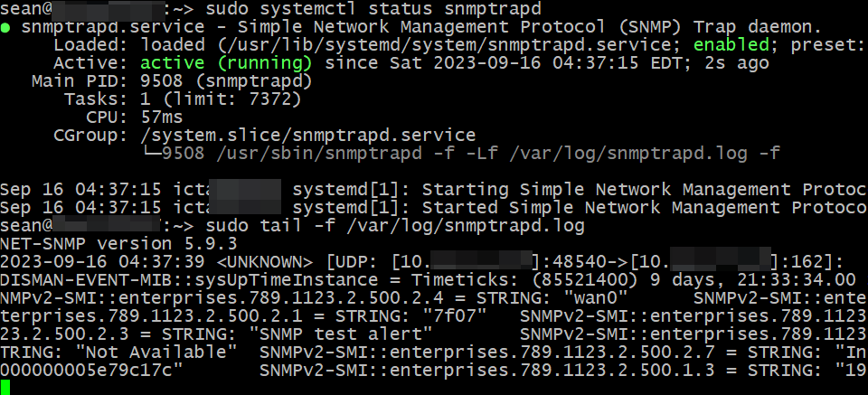
Task: Click the Main PID value 9508 (snmptrapd)
Action: click(226, 81)
